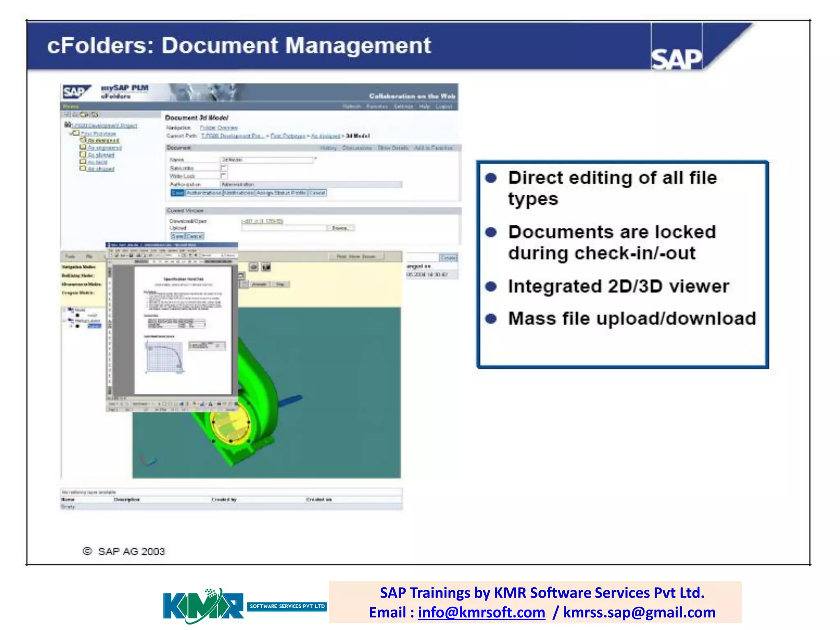Open the Tools menu in the viewer

click(x=70, y=257)
